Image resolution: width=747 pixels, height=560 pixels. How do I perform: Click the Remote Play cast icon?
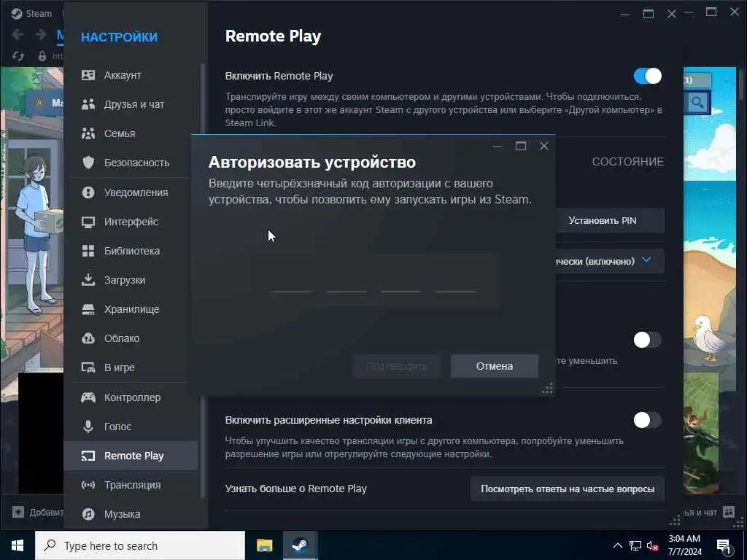click(88, 456)
